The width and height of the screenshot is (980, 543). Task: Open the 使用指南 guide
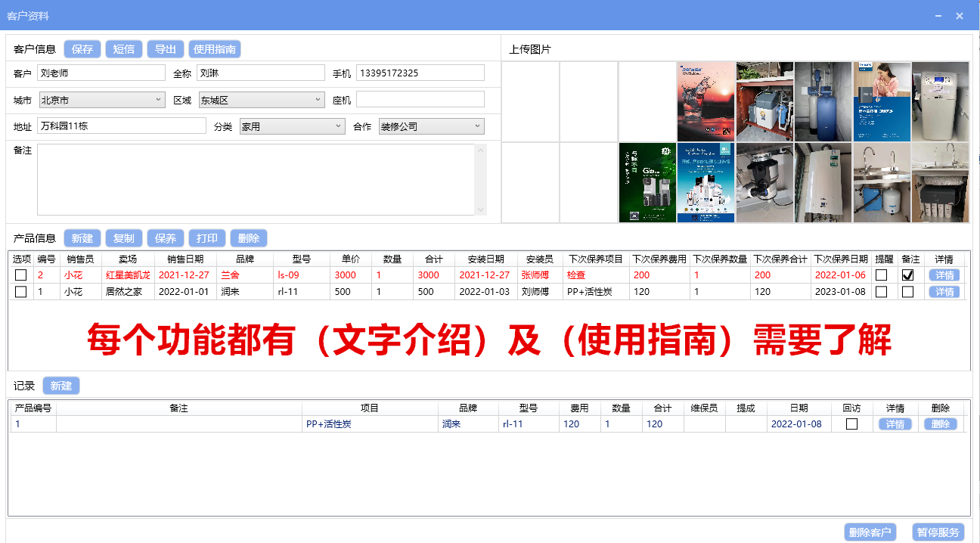215,49
